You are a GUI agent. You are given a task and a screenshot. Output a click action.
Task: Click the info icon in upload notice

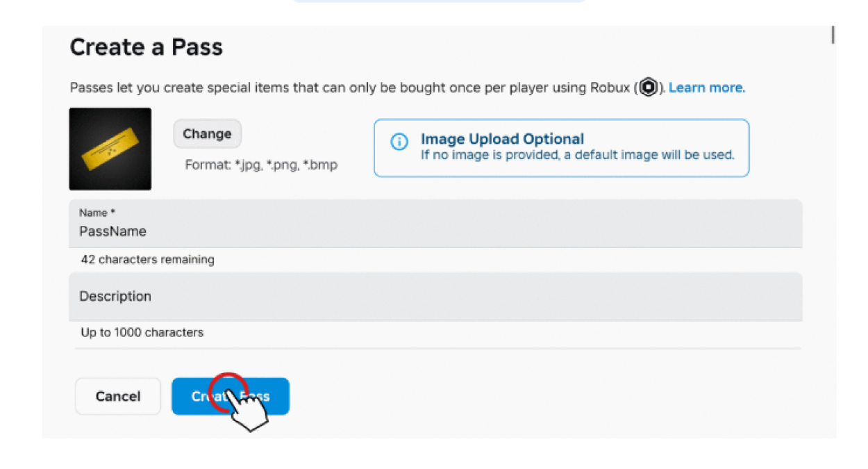399,142
